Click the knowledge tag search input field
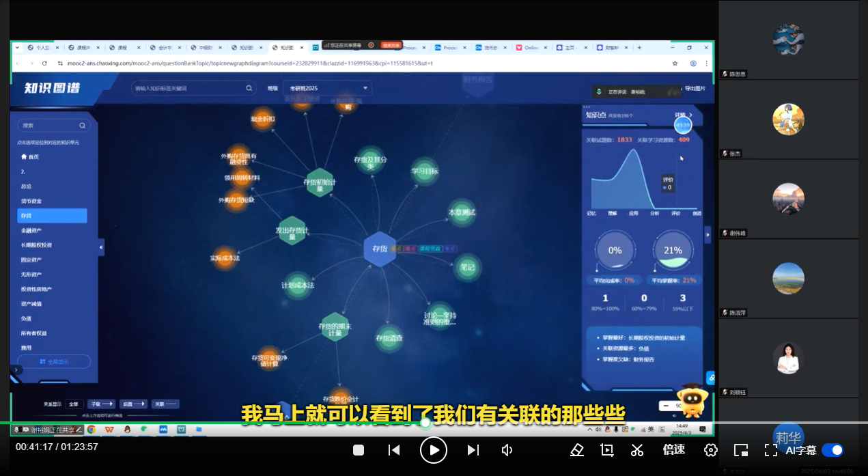 point(184,88)
